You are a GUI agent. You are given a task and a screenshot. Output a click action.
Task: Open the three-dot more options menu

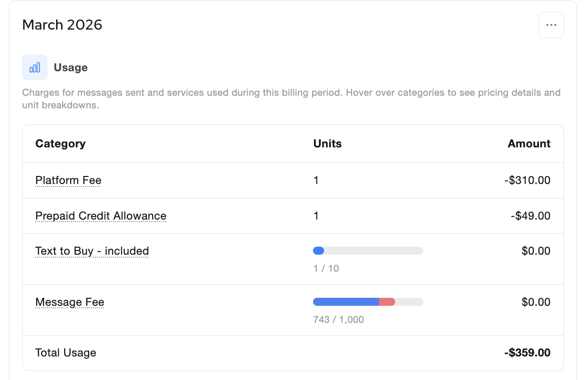tap(551, 25)
